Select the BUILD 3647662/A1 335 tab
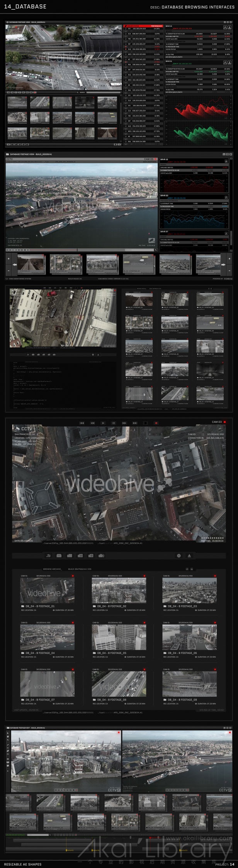238x868 pixels. (80, 569)
